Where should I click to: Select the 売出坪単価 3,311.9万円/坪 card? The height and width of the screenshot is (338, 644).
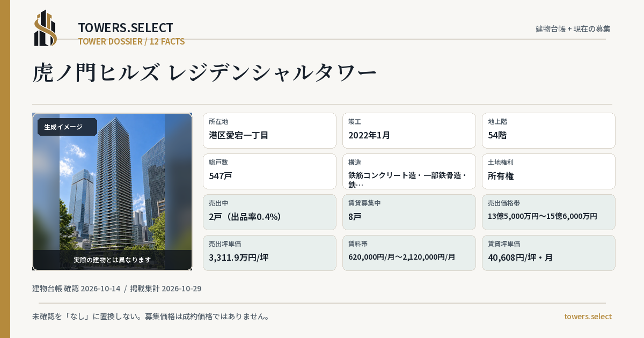coord(269,253)
